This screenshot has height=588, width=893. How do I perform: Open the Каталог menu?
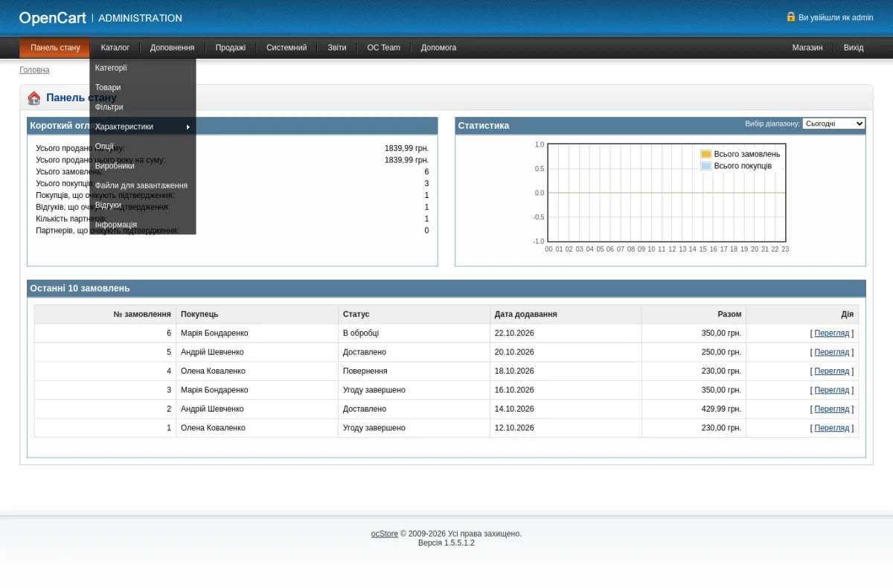[115, 48]
